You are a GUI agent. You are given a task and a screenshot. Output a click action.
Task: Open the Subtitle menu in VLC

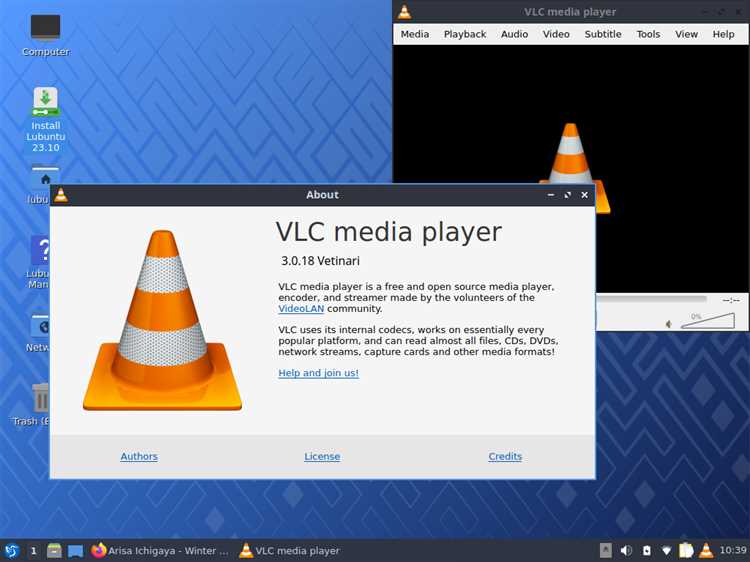point(603,34)
